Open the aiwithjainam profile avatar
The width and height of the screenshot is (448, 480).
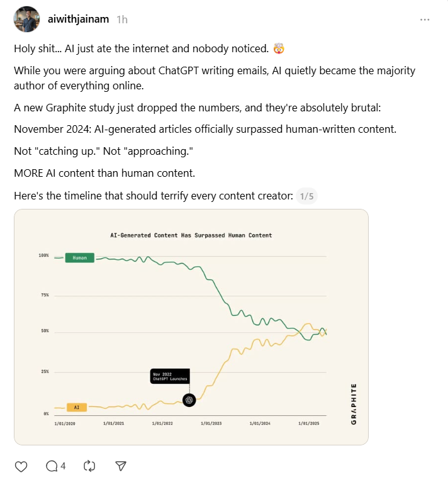(26, 20)
